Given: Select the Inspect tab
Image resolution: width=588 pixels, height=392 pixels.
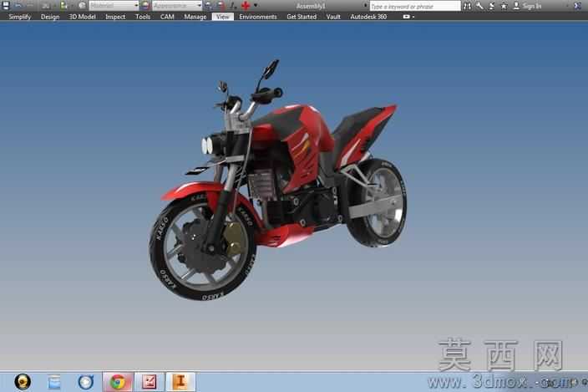Looking at the screenshot, I should pos(115,17).
